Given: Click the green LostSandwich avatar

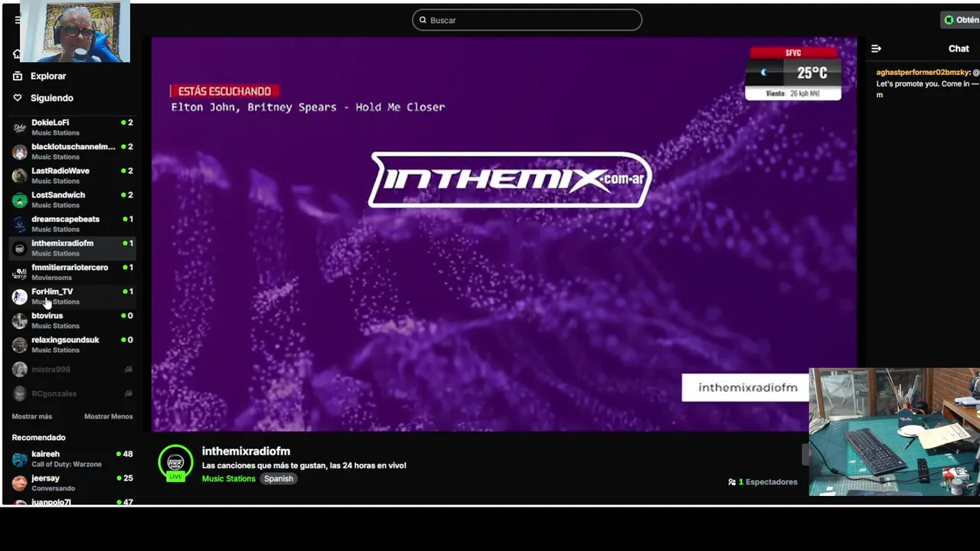Looking at the screenshot, I should pos(20,200).
